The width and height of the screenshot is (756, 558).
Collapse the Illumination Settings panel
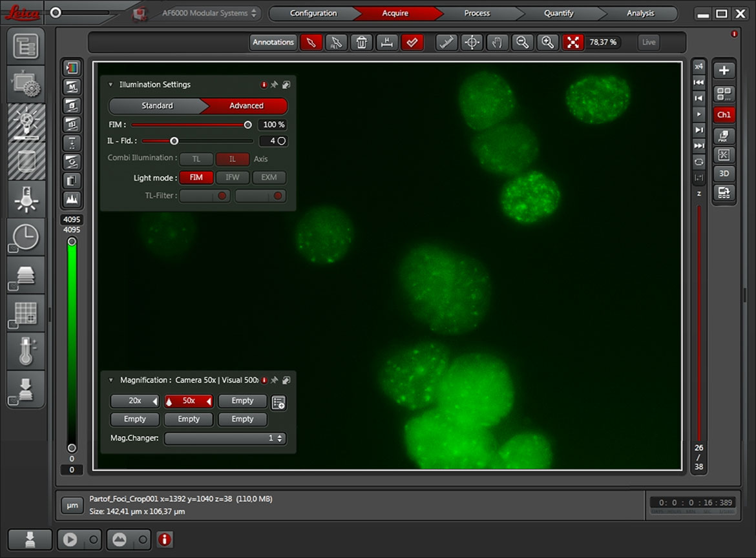pos(110,85)
